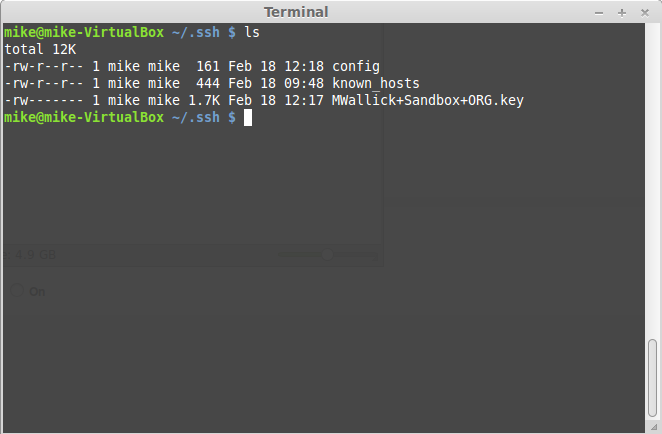Viewport: 662px width, 434px height.
Task: Click the MWallick+Sandbox+ORG.key file name
Action: [428, 100]
